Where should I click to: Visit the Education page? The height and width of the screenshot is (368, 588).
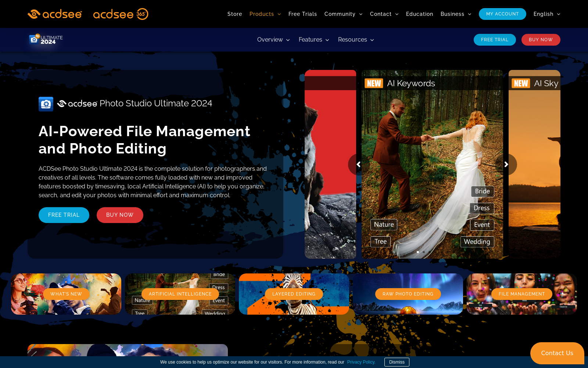419,14
